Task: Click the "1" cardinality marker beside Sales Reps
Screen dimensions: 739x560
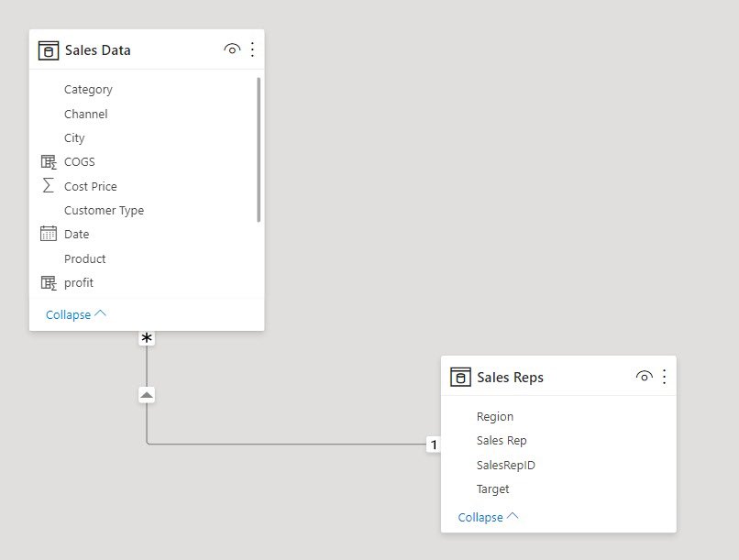Action: pyautogui.click(x=435, y=444)
